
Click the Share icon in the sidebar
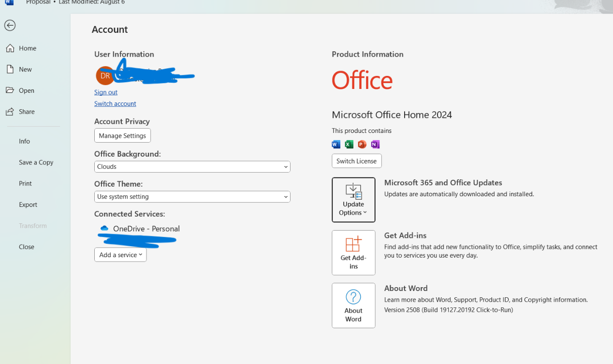[10, 112]
